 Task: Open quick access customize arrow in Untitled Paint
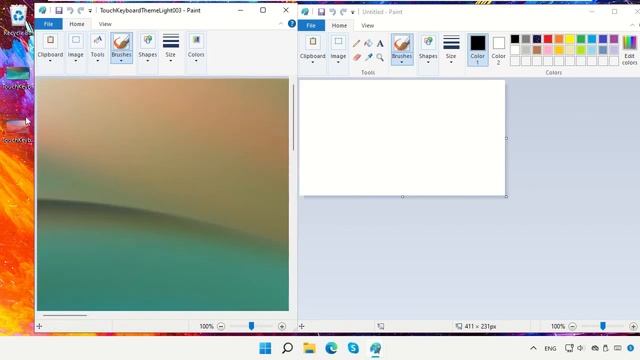tap(353, 13)
